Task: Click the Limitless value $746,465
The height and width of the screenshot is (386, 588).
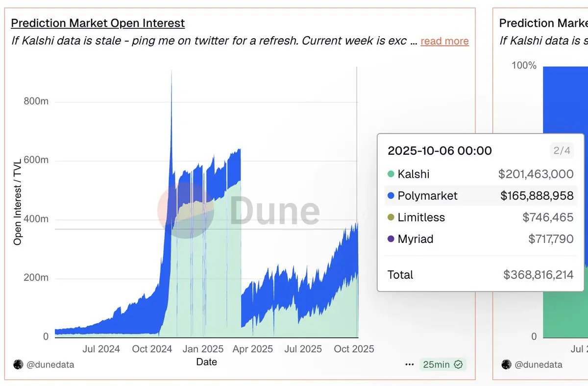Action: (x=548, y=217)
